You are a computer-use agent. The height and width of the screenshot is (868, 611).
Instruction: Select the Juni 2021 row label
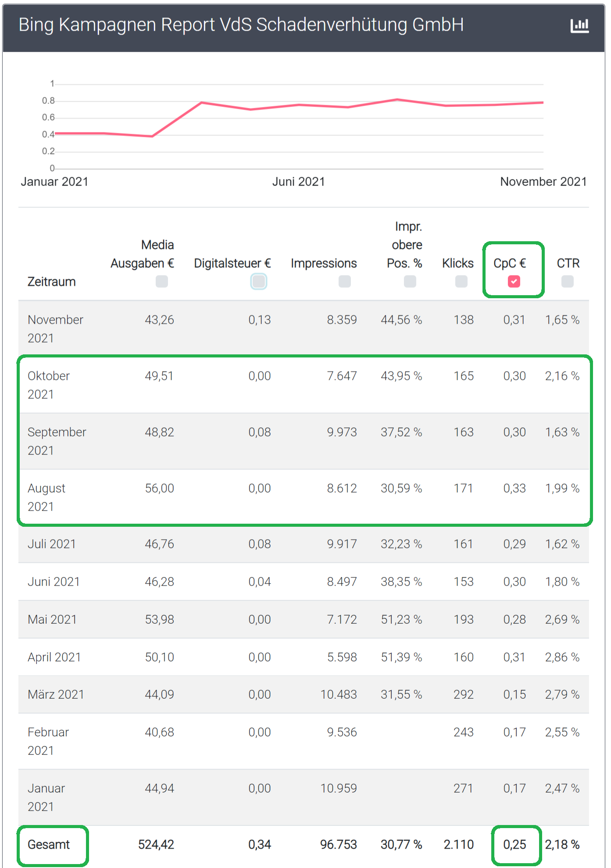click(x=54, y=582)
